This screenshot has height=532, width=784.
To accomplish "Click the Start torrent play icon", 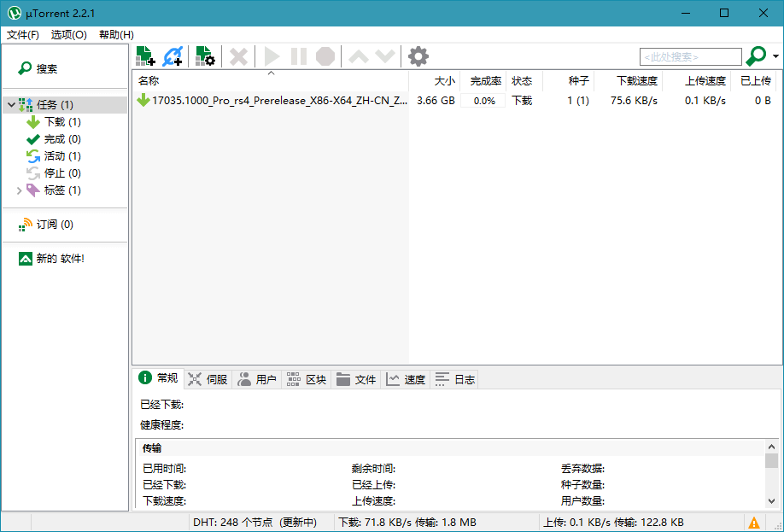I will pyautogui.click(x=272, y=56).
